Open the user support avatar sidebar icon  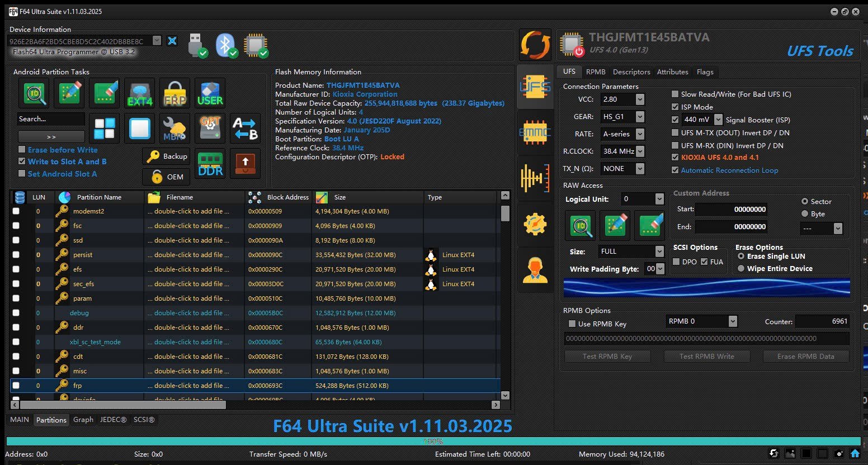pyautogui.click(x=535, y=270)
